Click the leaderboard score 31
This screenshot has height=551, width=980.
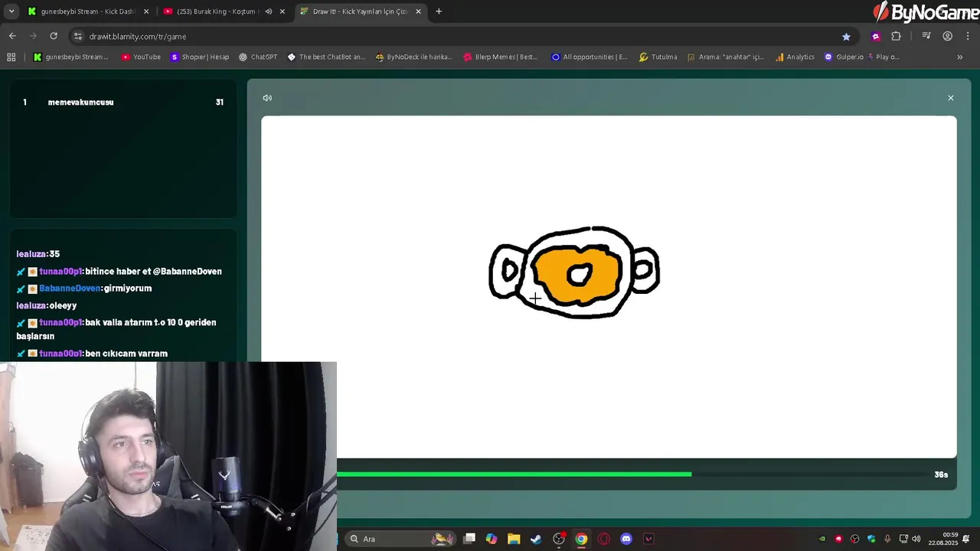coord(220,103)
